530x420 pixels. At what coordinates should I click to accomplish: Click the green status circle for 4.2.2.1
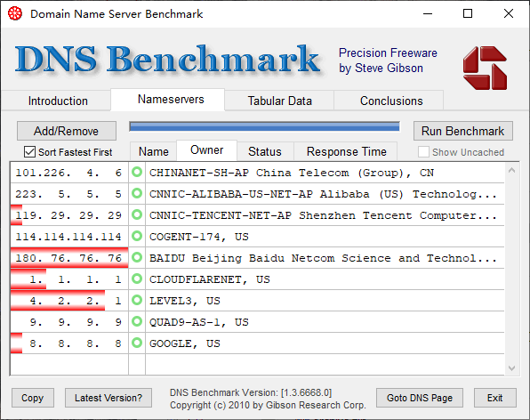(x=137, y=300)
